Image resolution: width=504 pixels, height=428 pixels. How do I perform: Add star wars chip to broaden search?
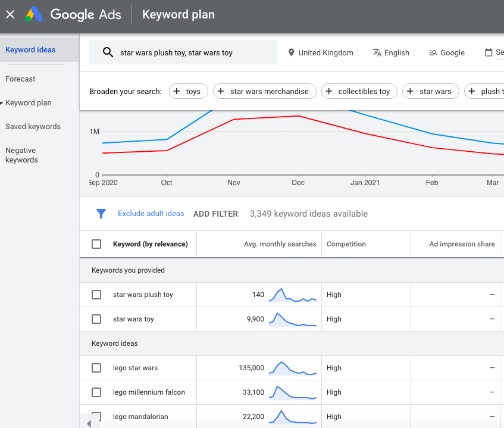coord(431,91)
